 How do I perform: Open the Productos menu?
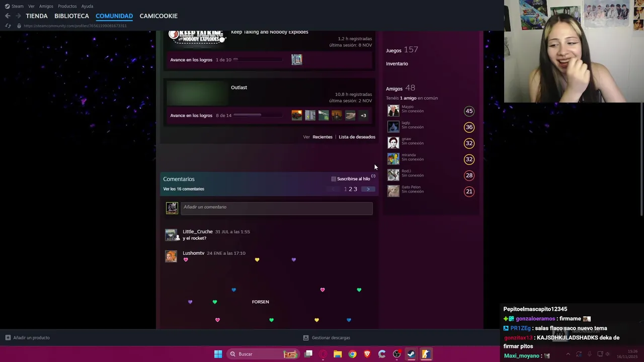point(67,6)
